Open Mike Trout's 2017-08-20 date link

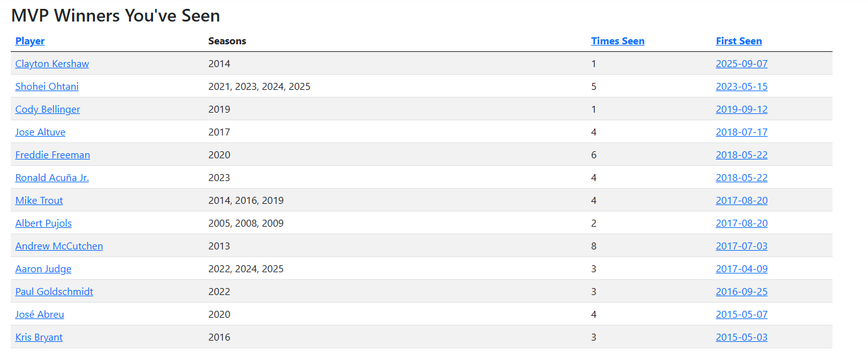point(741,201)
